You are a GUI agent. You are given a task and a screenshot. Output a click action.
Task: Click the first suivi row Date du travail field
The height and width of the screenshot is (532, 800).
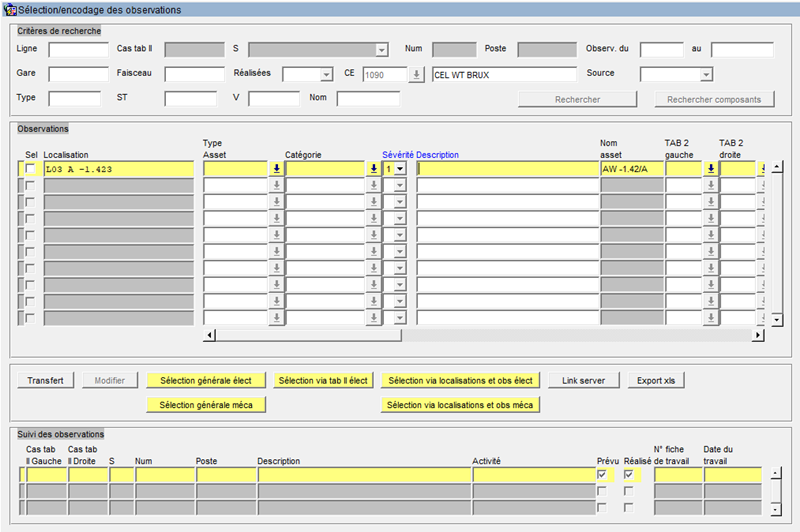[733, 475]
